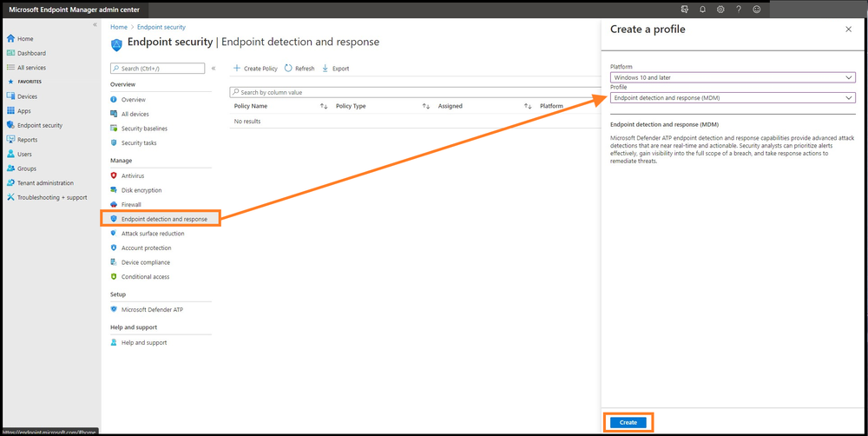
Task: Click the Create button
Action: [628, 422]
